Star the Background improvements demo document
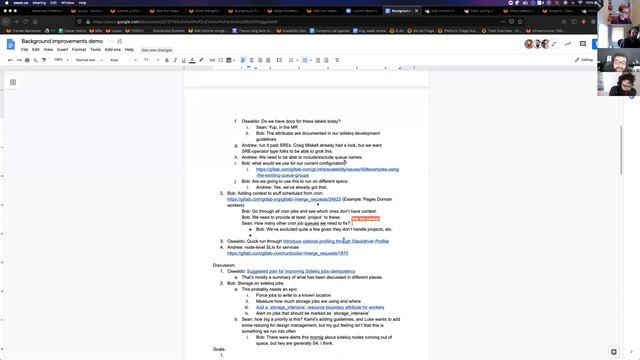Screen dimensions: 640x360 pyautogui.click(x=111, y=41)
